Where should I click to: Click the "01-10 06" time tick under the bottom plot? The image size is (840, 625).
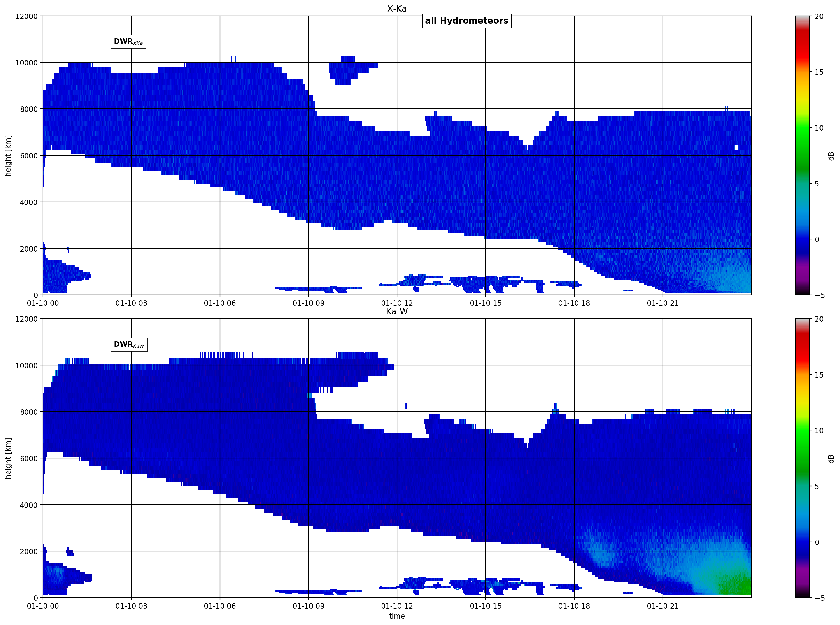coord(220,606)
